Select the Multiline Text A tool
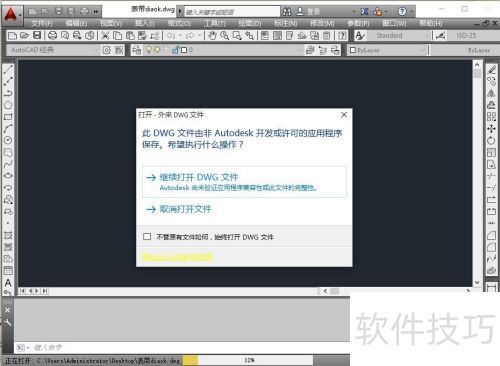The image size is (500, 366). (x=8, y=282)
